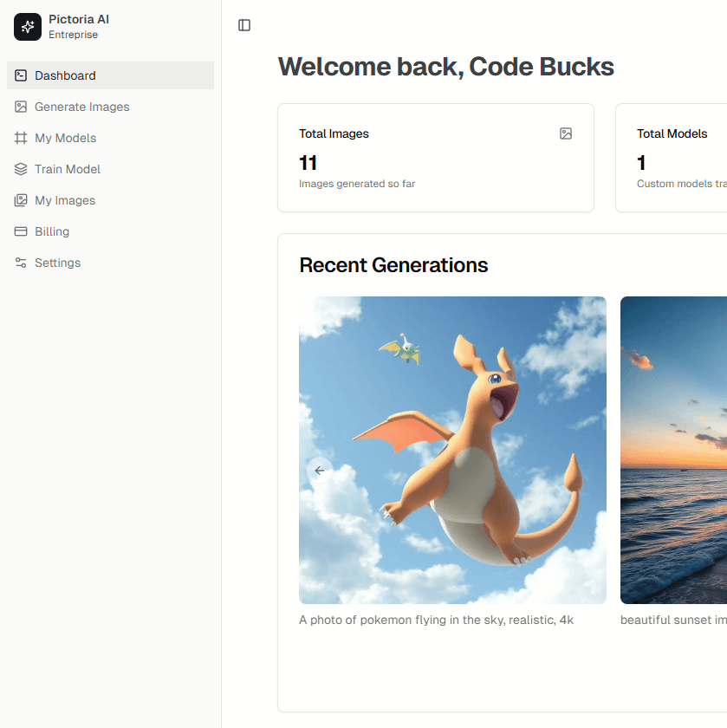Click the Welcome back, Code Bucks heading
The height and width of the screenshot is (728, 727).
pos(445,67)
